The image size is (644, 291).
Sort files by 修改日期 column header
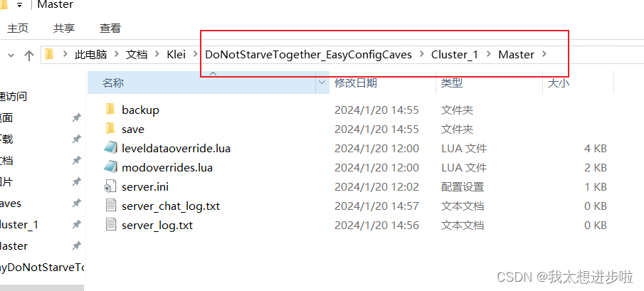356,83
